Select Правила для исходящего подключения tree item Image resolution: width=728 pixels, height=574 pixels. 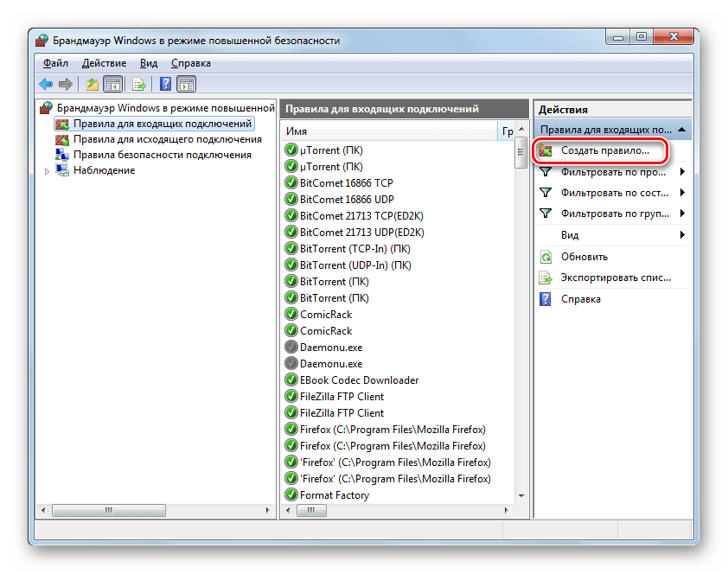(x=168, y=139)
